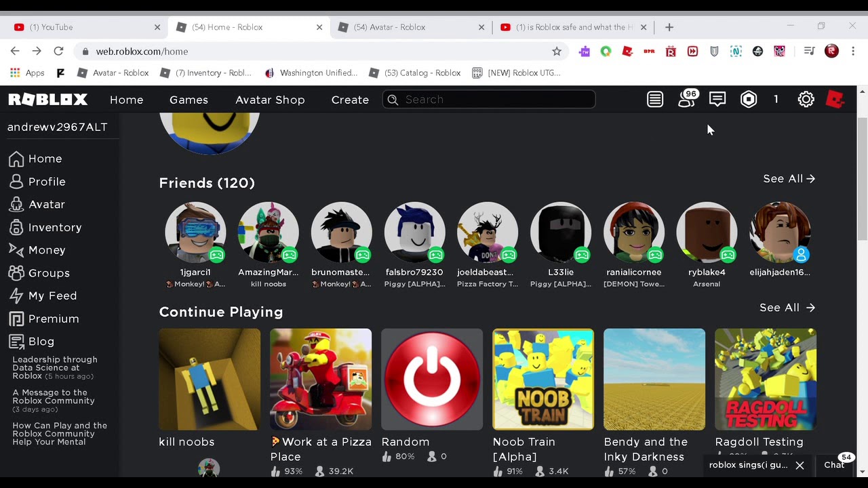868x488 pixels.
Task: Open Blog in the left sidebar
Action: 31,341
